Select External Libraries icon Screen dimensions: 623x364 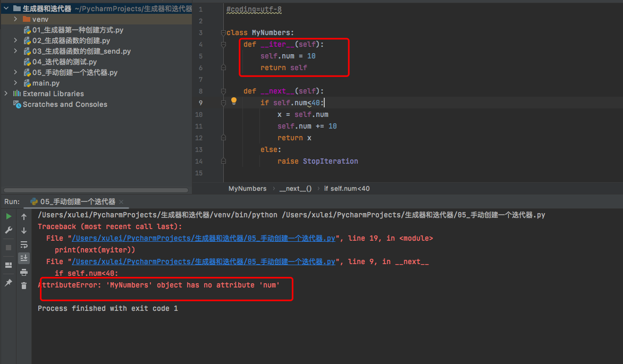pos(16,94)
